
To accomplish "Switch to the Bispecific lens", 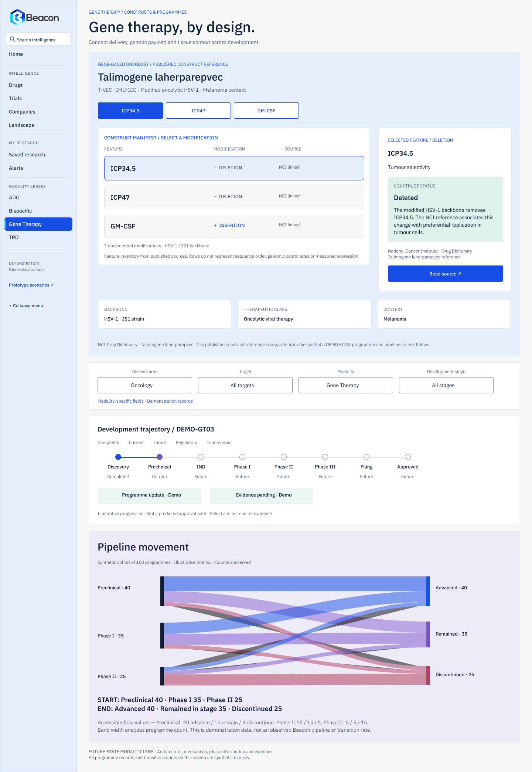I will tap(20, 211).
